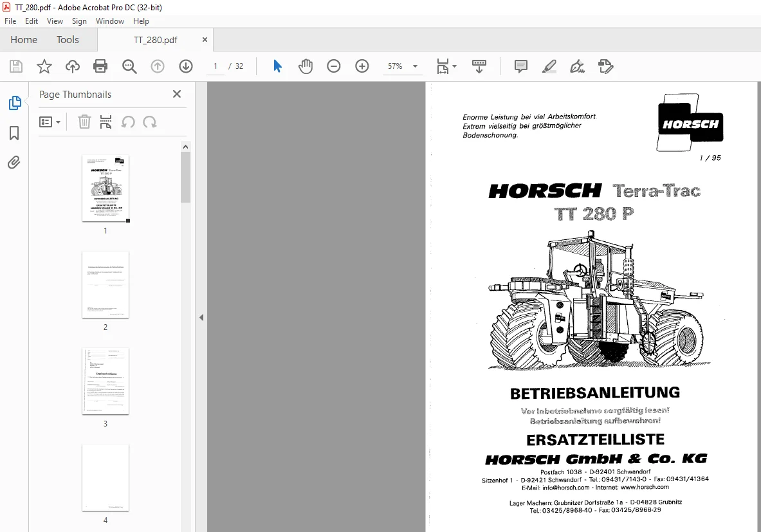Select page 2 thumbnail
Screen dimensions: 761x532
click(x=105, y=284)
